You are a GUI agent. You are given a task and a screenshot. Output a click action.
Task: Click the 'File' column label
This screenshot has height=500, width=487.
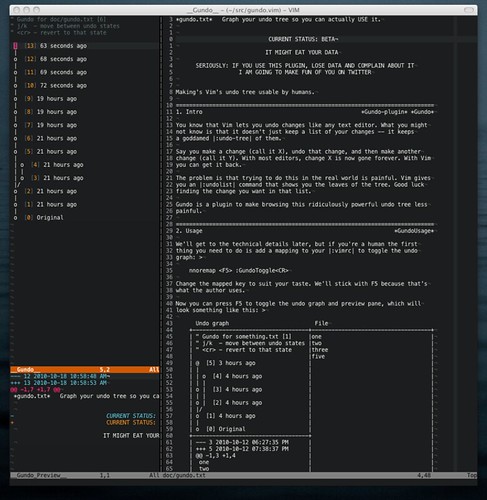[x=321, y=323]
